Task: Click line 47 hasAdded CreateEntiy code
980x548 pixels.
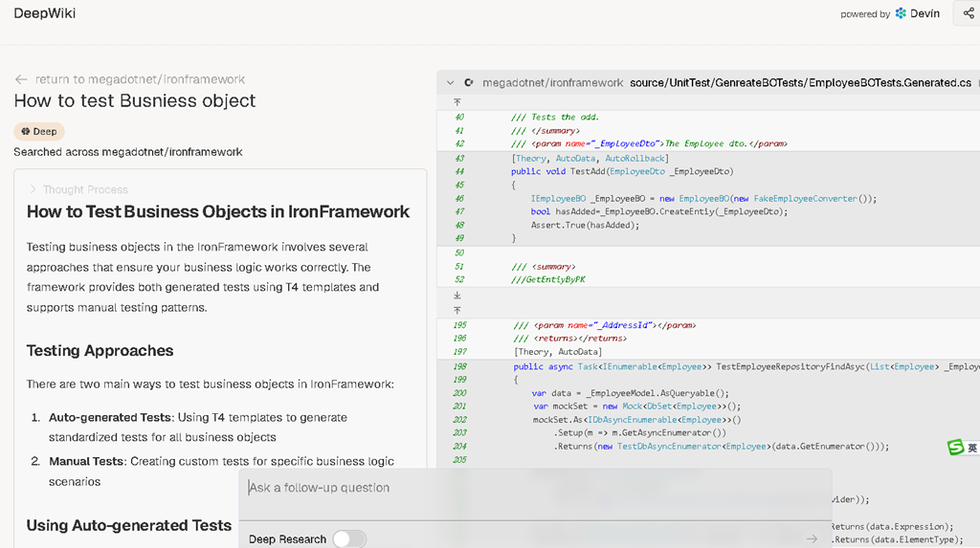Action: tap(659, 211)
